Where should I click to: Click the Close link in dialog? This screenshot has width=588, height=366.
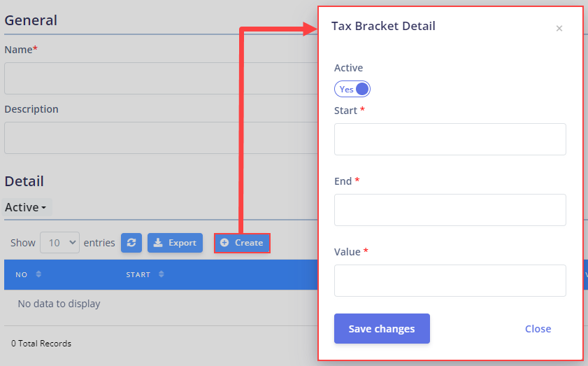pyautogui.click(x=538, y=329)
